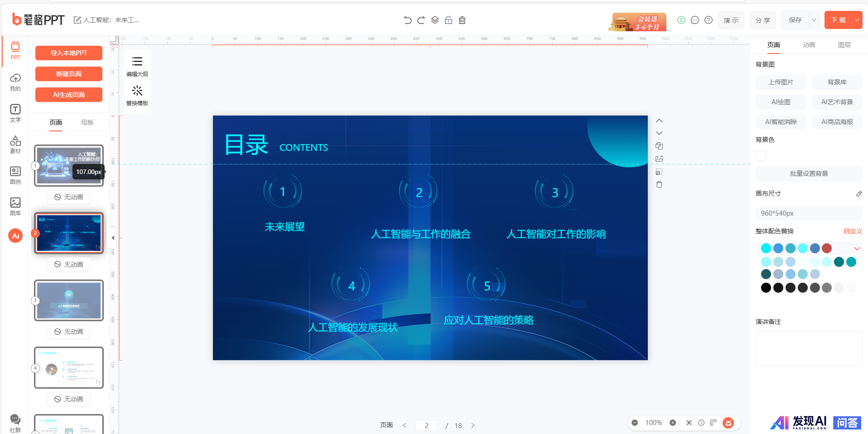The width and height of the screenshot is (868, 434).
Task: Open the chat bubble feedback icon in header
Action: (x=695, y=20)
